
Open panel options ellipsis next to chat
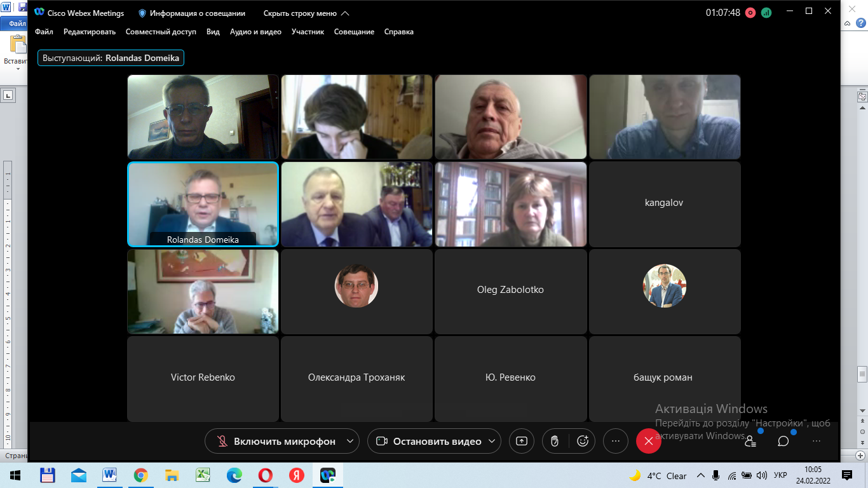coord(817,441)
